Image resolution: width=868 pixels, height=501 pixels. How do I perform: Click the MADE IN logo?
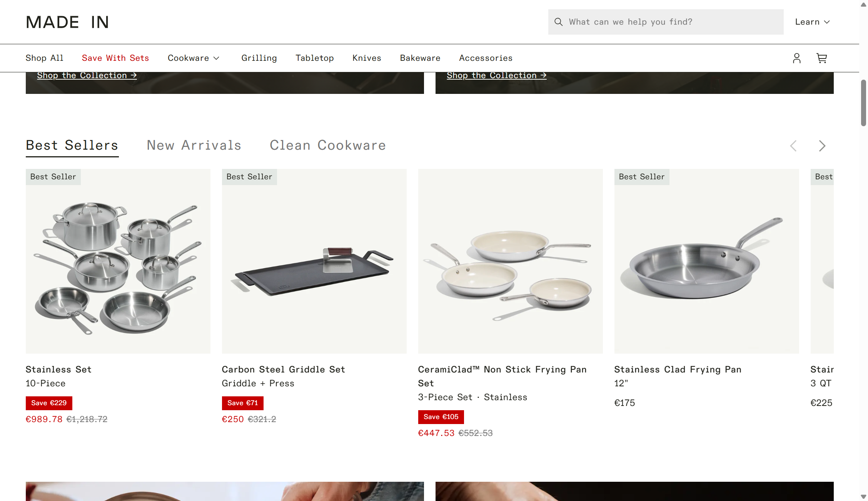click(67, 22)
